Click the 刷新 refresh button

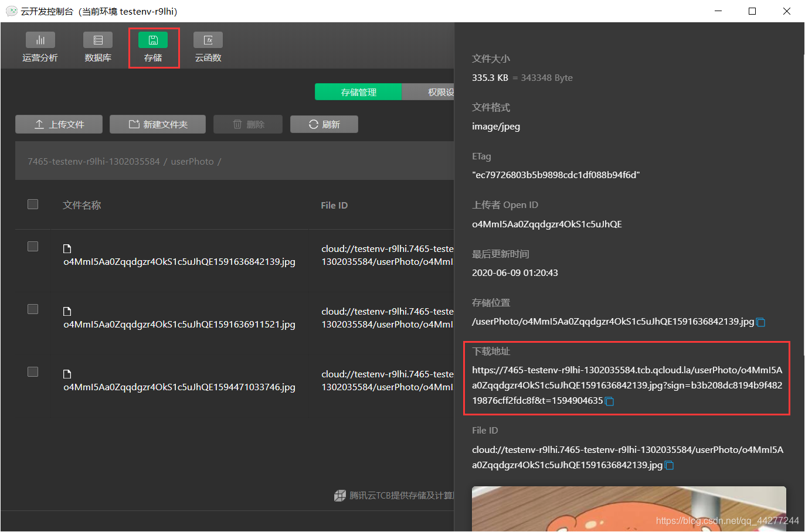click(x=324, y=124)
